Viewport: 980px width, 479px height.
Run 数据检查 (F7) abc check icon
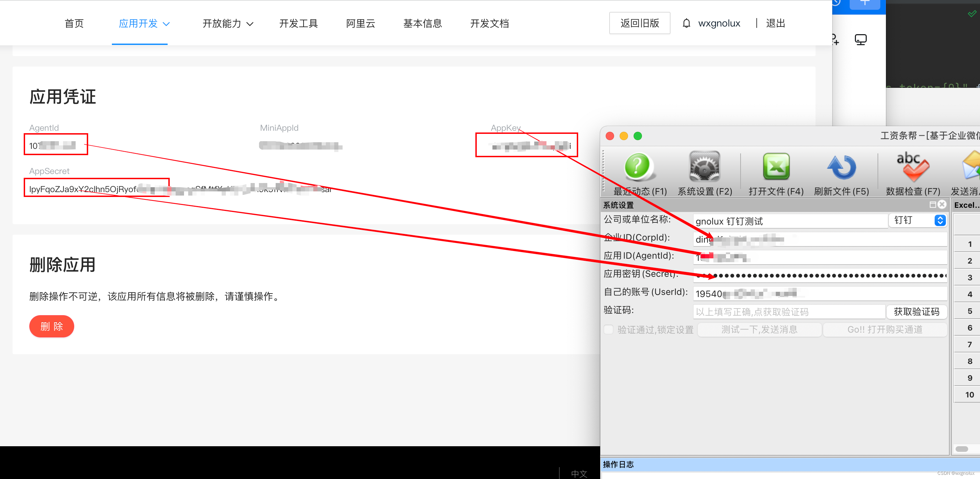point(913,167)
